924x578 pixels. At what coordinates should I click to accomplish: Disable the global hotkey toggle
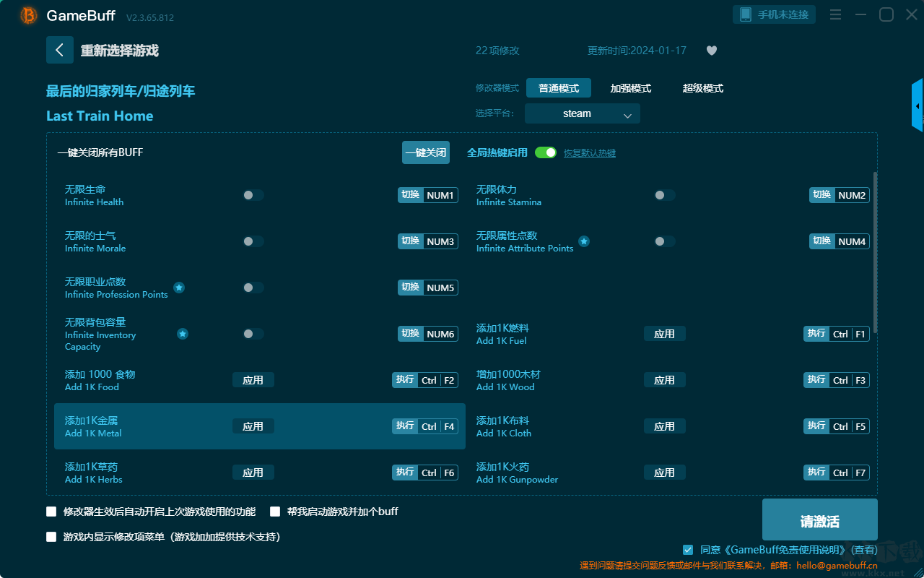coord(546,152)
